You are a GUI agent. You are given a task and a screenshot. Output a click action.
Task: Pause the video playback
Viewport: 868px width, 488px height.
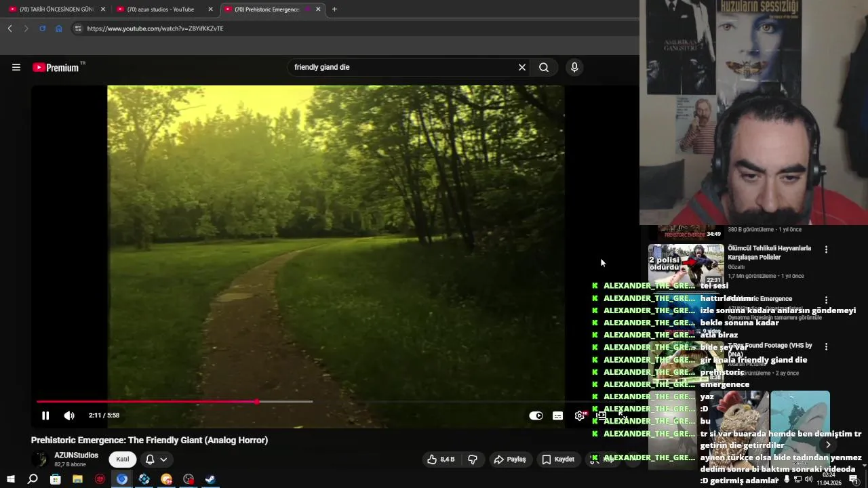45,415
